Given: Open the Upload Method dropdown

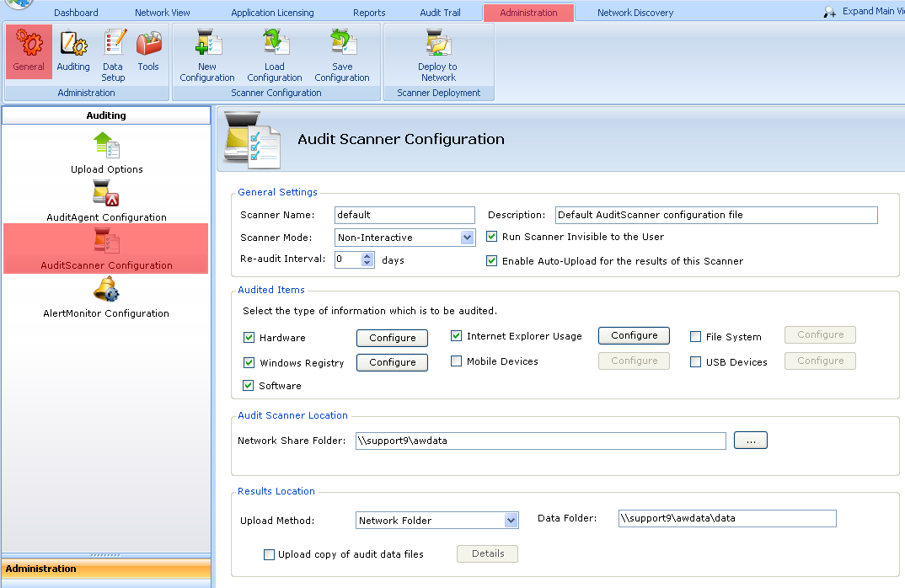Looking at the screenshot, I should point(511,521).
